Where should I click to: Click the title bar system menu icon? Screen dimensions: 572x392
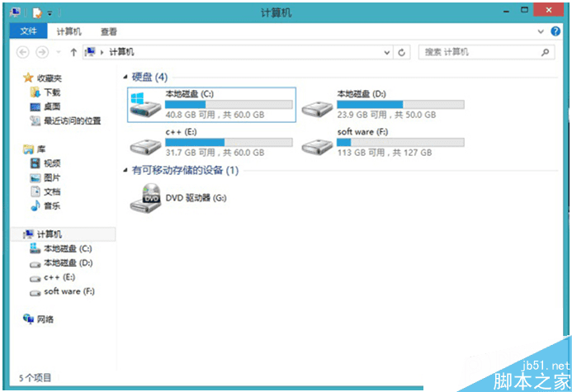coord(16,12)
